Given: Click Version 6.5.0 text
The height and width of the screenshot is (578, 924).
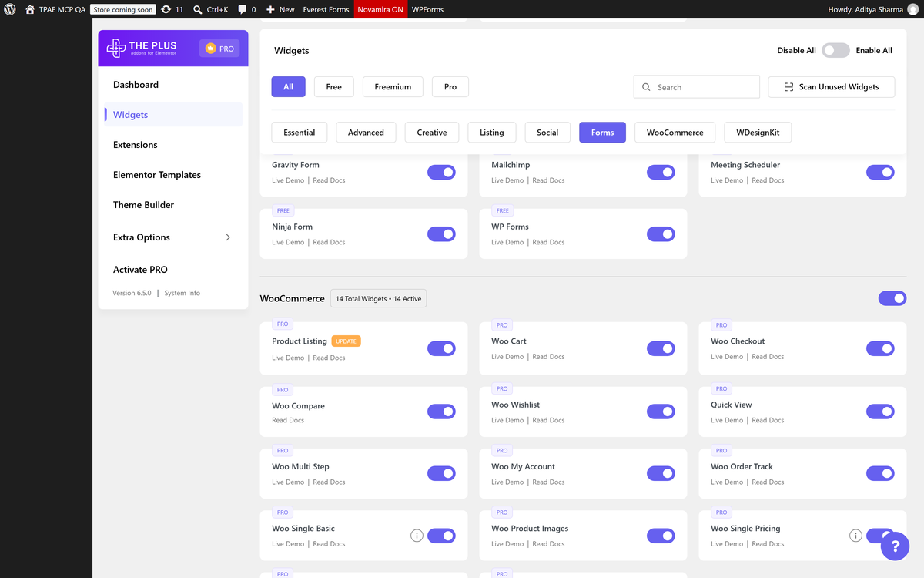Looking at the screenshot, I should click(132, 294).
